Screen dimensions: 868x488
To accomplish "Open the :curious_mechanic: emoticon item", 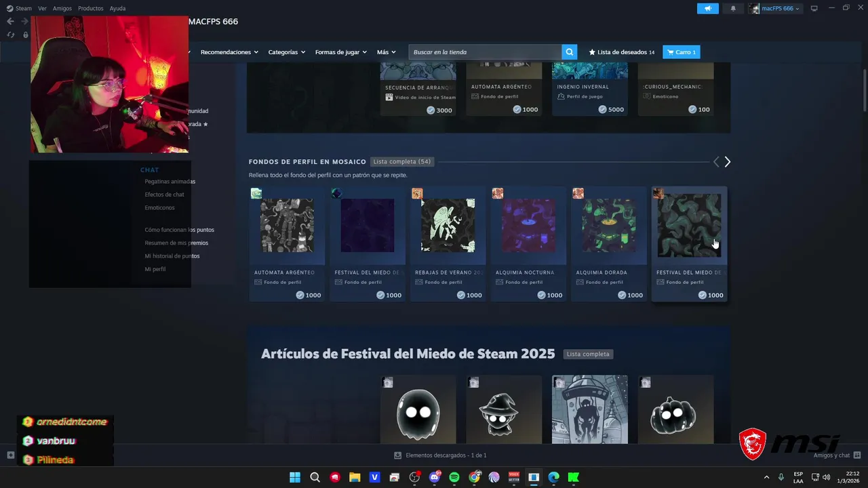I will (x=675, y=89).
